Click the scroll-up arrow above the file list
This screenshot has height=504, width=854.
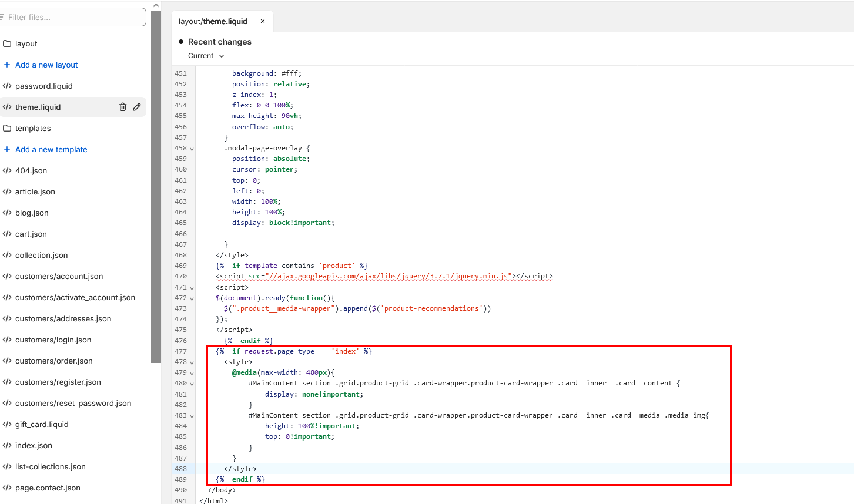point(156,5)
